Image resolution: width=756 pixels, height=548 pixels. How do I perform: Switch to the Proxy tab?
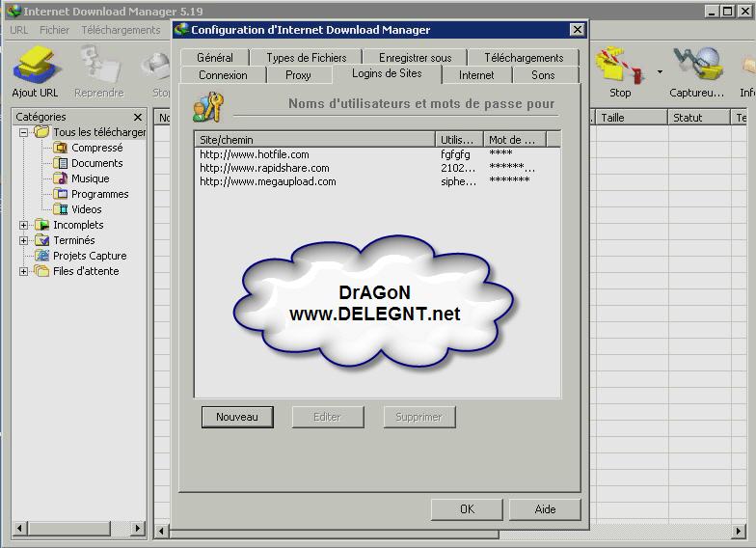click(x=298, y=75)
